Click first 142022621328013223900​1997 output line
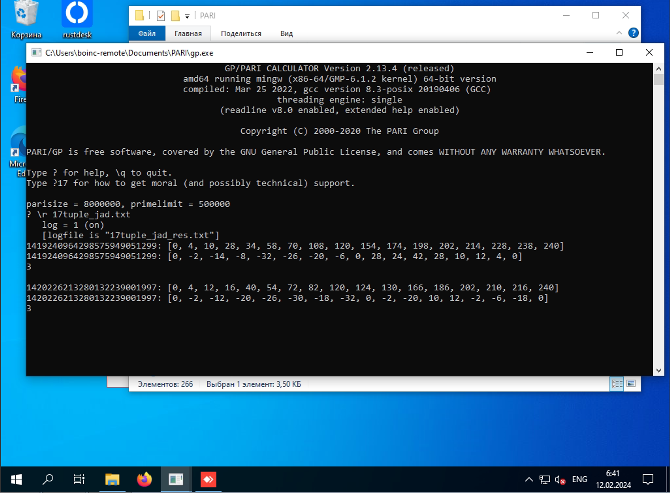The image size is (670, 493). 293,288
